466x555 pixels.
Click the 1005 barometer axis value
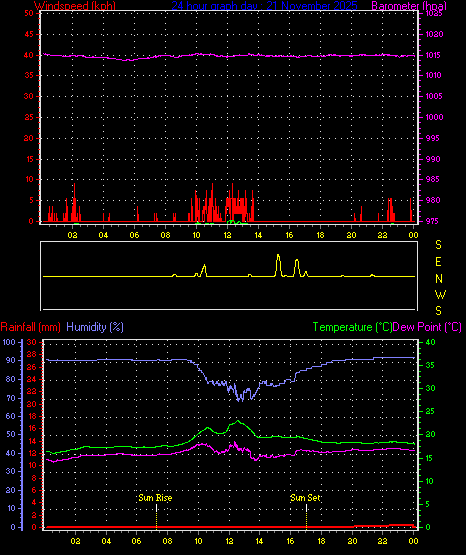pyautogui.click(x=434, y=96)
